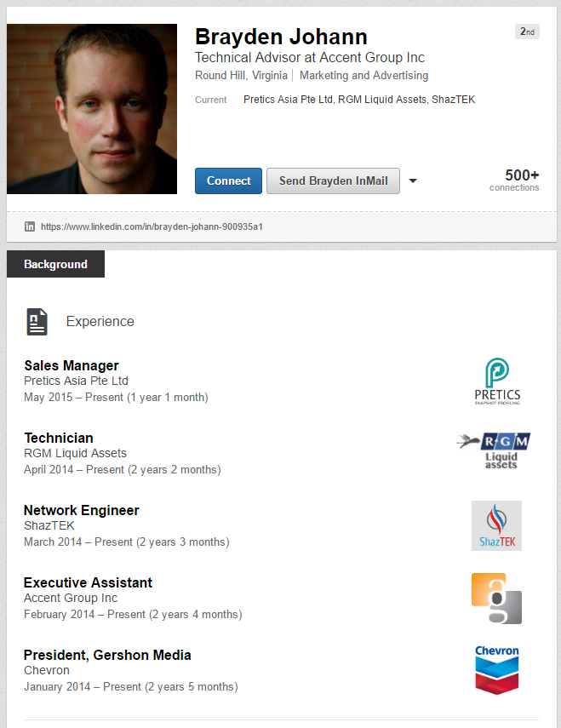Click Brayden Johann's profile photo

92,109
